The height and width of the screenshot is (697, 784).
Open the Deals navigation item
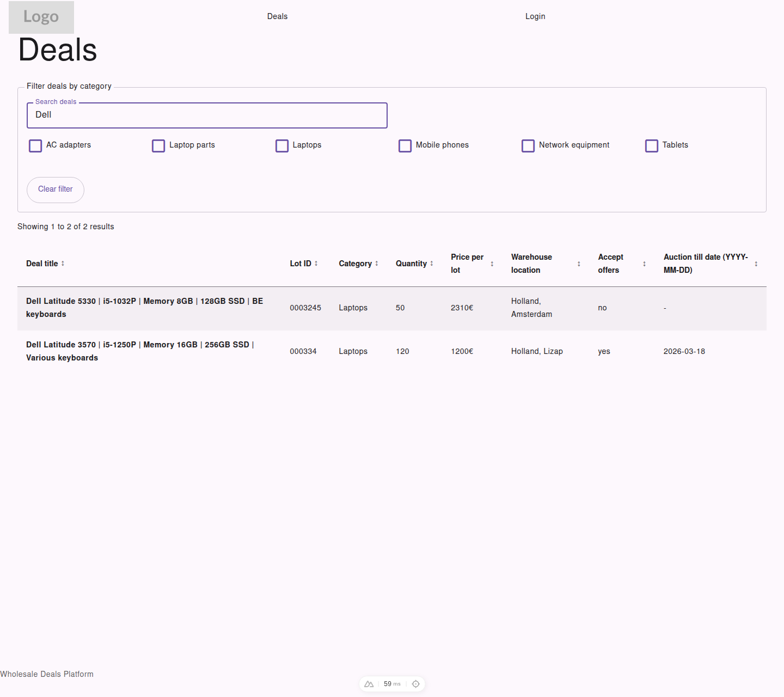pyautogui.click(x=278, y=16)
